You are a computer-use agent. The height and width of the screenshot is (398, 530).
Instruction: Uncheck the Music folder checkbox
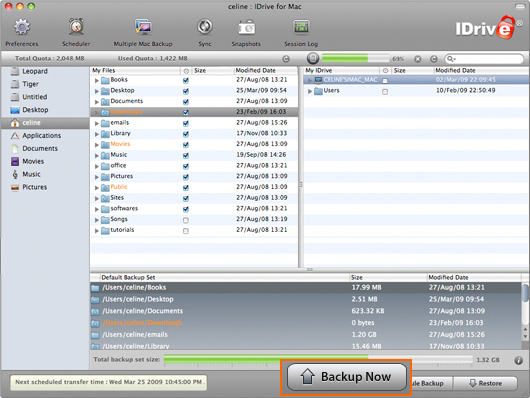[x=186, y=156]
